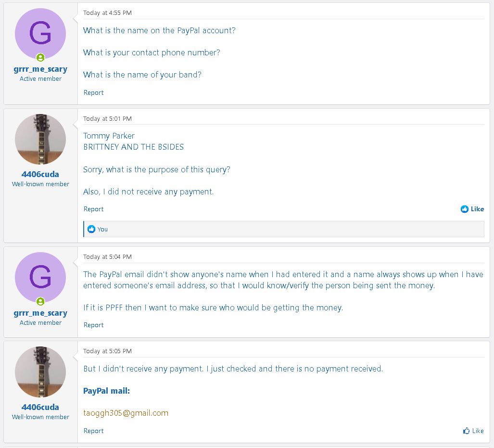Click 'Today at 5:01 PM' timestamp
Viewport: 494px width, 448px height.
[x=107, y=119]
